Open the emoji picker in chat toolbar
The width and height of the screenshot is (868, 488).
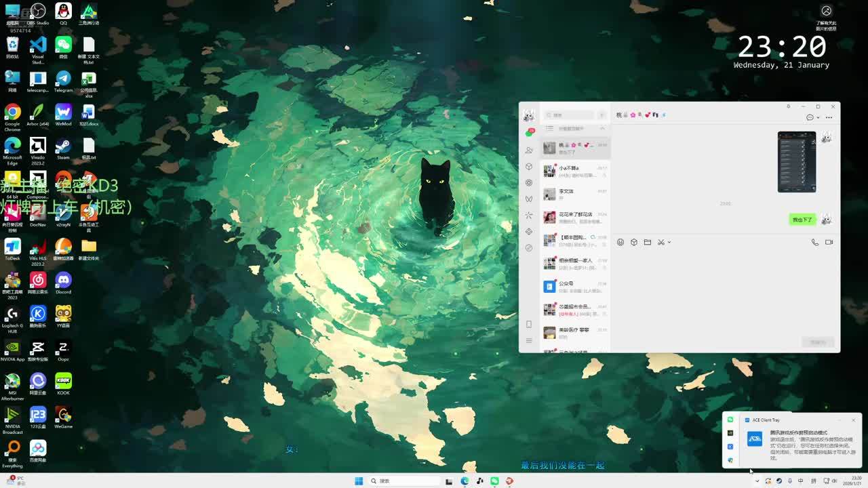pos(620,242)
